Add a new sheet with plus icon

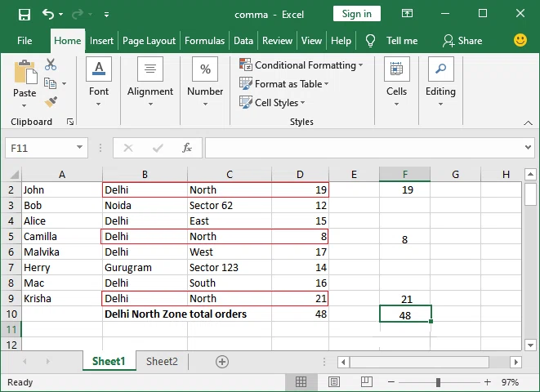pyautogui.click(x=222, y=362)
